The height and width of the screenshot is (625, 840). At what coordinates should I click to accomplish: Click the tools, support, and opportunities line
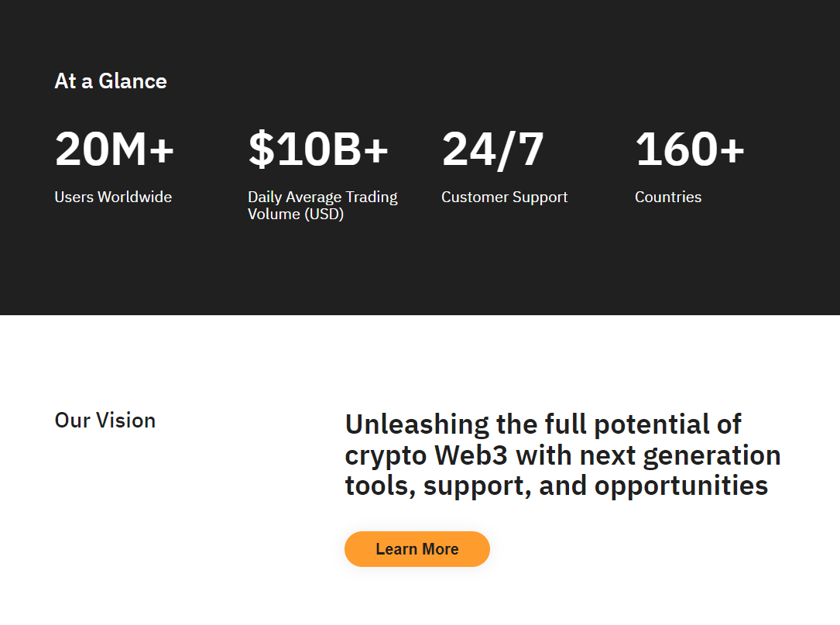click(x=557, y=486)
